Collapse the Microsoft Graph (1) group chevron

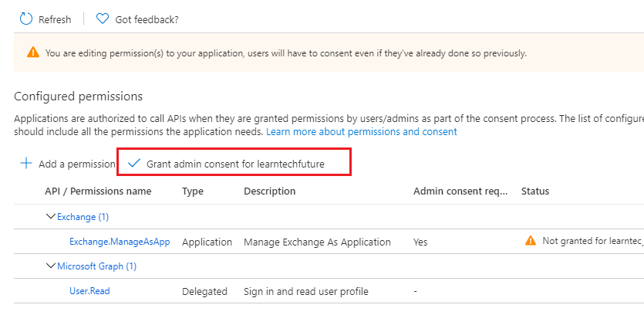[51, 266]
